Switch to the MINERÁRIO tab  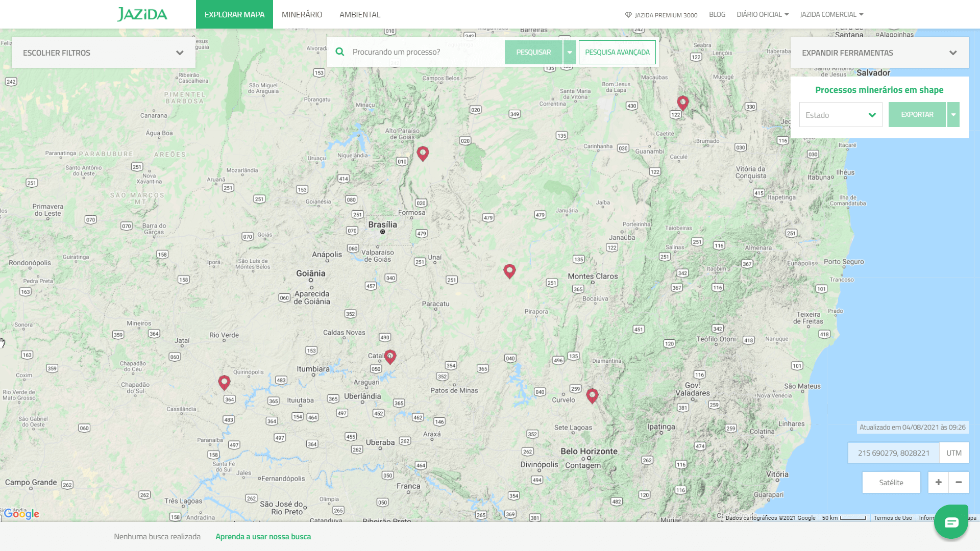301,14
